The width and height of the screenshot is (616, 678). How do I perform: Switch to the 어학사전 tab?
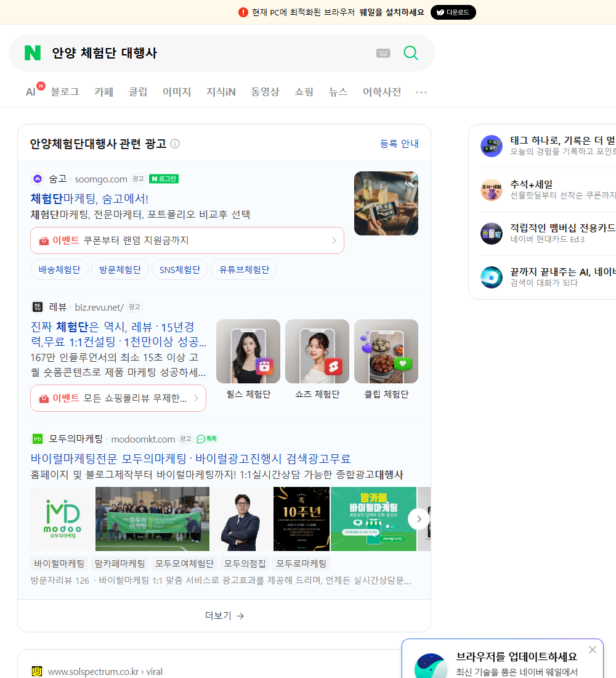click(x=382, y=92)
